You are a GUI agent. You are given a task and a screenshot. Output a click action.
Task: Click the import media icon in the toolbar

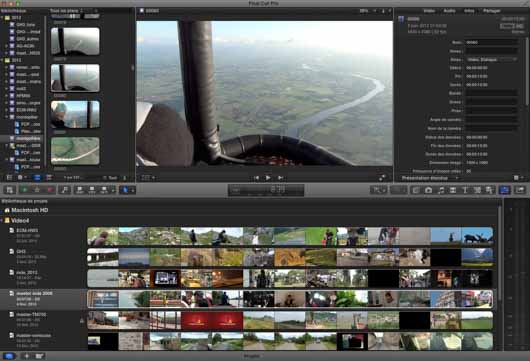(10, 190)
